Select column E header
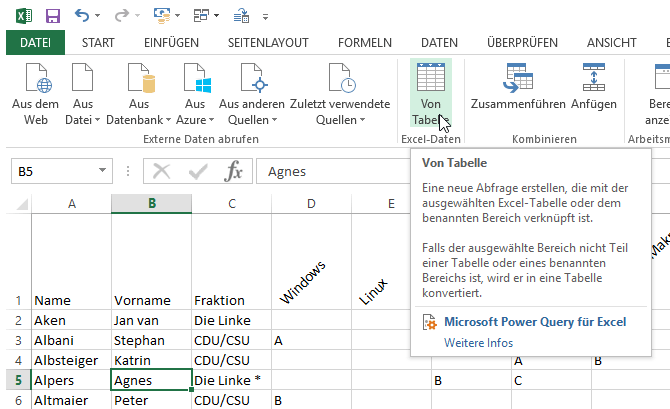The image size is (670, 409). [391, 204]
